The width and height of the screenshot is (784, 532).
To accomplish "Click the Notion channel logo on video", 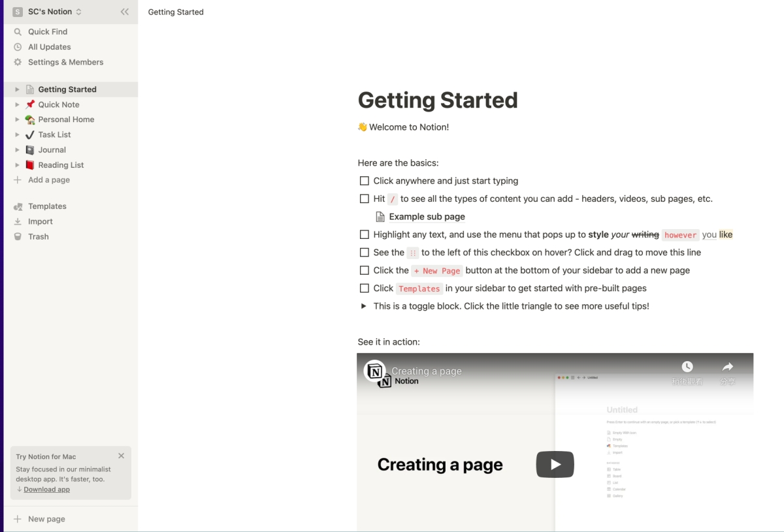I will coord(375,371).
